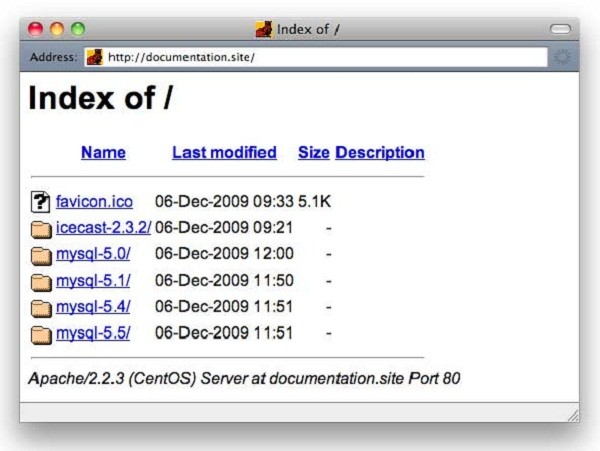Close the window with the red button
Image resolution: width=600 pixels, height=451 pixels.
click(36, 29)
